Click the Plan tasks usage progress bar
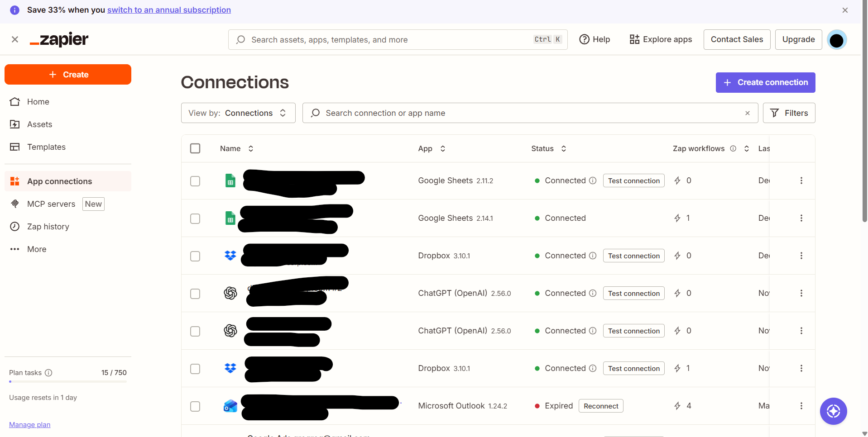Image resolution: width=868 pixels, height=437 pixels. pyautogui.click(x=68, y=382)
